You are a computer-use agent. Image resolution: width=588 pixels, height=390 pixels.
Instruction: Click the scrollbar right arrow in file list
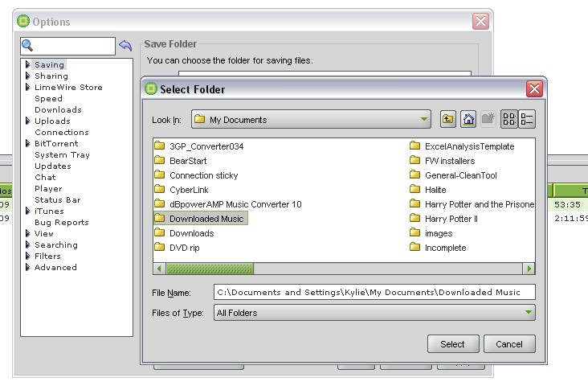pyautogui.click(x=529, y=269)
